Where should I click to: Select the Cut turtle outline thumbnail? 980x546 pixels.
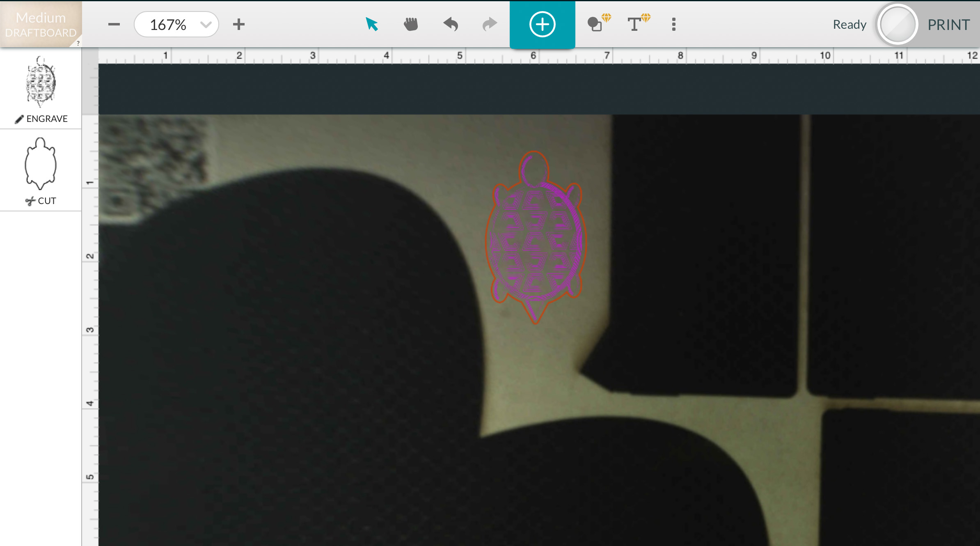40,164
